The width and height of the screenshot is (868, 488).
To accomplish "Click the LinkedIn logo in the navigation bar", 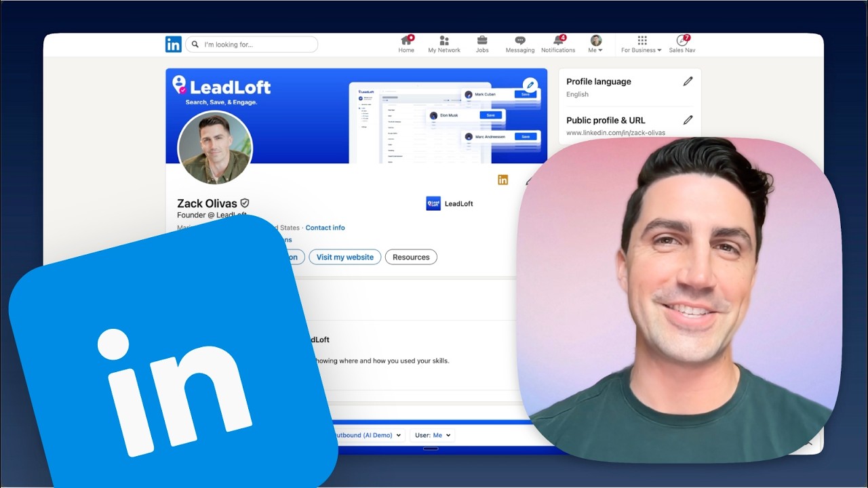I will 174,45.
